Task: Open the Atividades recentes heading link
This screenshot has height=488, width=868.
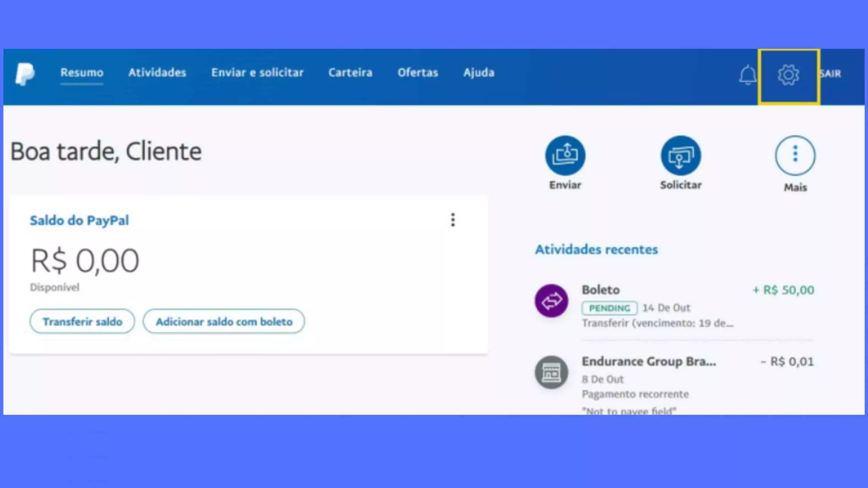Action: point(596,249)
